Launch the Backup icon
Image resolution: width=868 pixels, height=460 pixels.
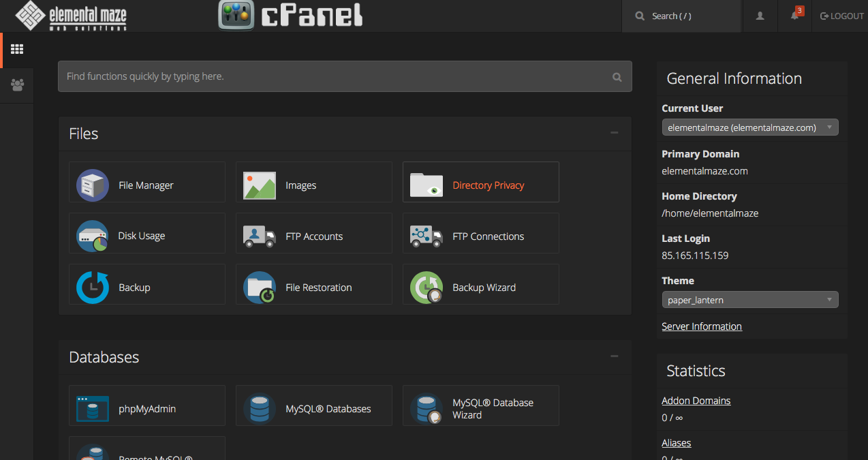tap(93, 288)
